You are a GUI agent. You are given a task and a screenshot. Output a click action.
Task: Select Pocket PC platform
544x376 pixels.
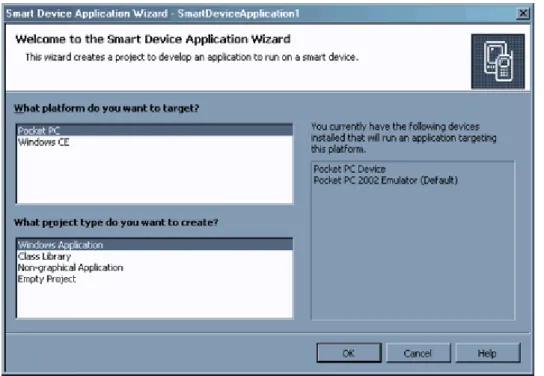pos(154,130)
